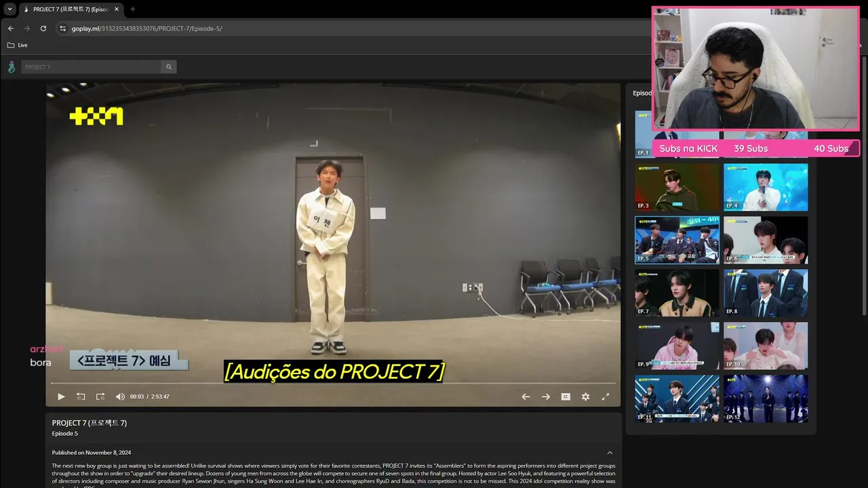Viewport: 868px width, 488px height.
Task: Open the EP.11 thumbnail
Action: tap(677, 399)
